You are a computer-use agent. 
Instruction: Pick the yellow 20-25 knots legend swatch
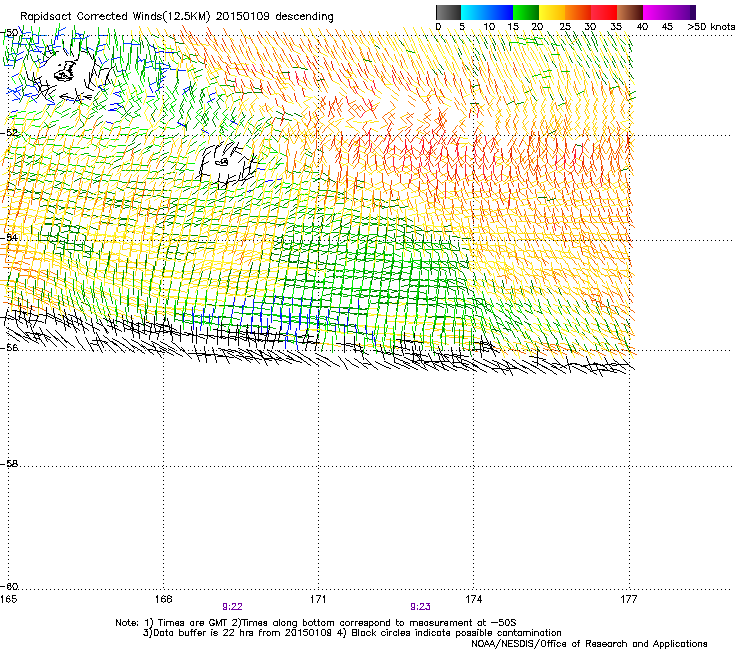[552, 12]
